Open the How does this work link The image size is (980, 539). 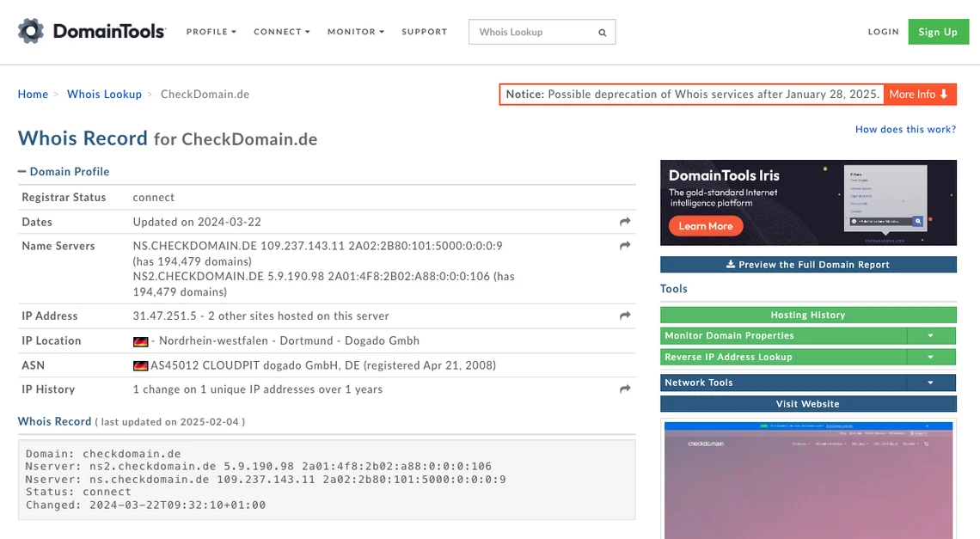[905, 130]
